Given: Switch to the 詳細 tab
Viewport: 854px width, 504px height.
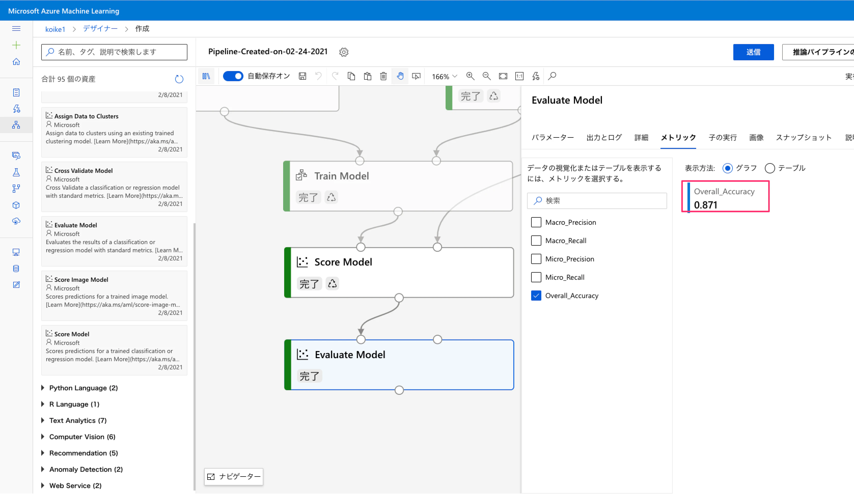Looking at the screenshot, I should coord(641,137).
